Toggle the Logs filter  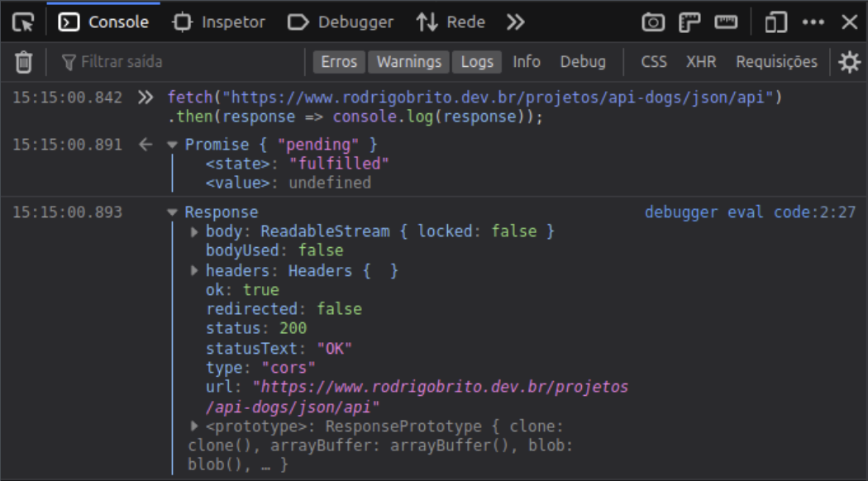tap(477, 62)
